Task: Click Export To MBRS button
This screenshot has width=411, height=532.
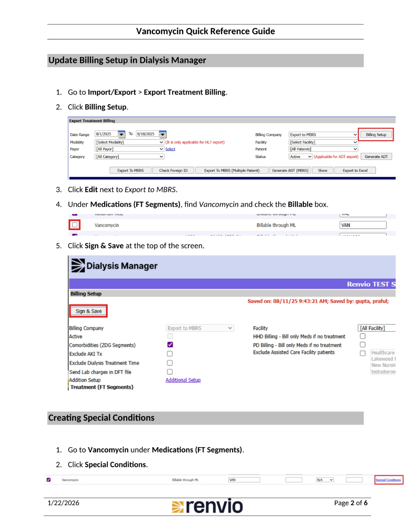Action: click(x=130, y=170)
